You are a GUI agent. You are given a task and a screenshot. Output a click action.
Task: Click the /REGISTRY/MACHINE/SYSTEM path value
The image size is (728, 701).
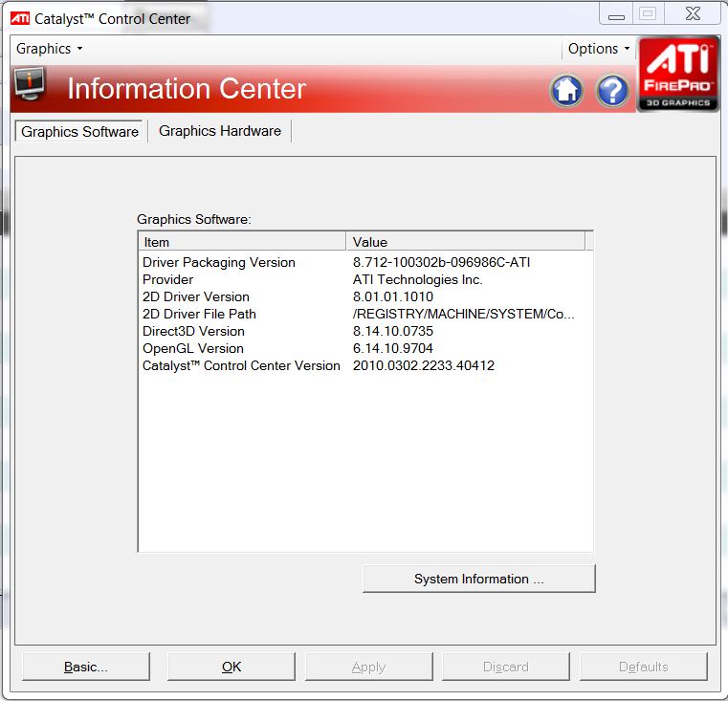(x=463, y=314)
